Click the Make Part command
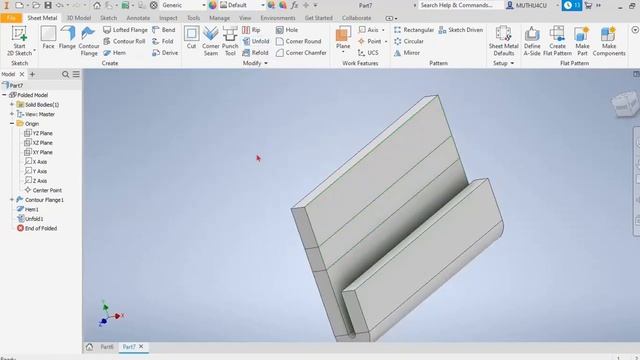Screen dimensions: 640x360 pos(582,41)
